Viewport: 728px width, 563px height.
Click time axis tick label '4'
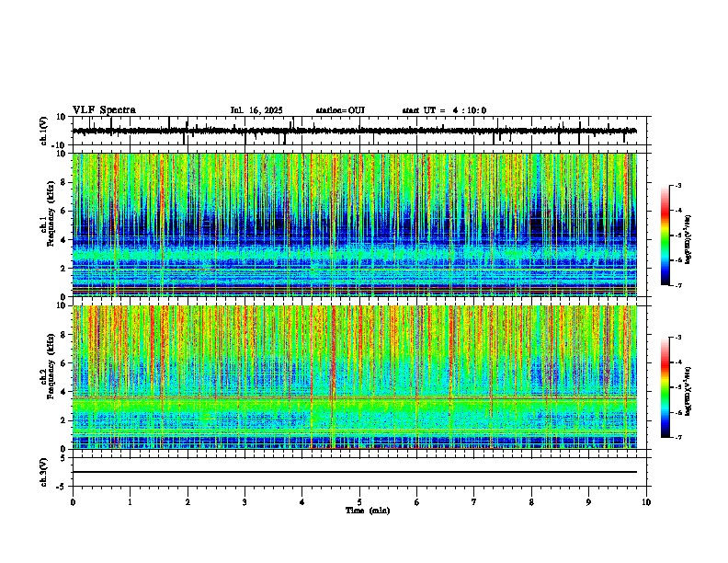[302, 502]
